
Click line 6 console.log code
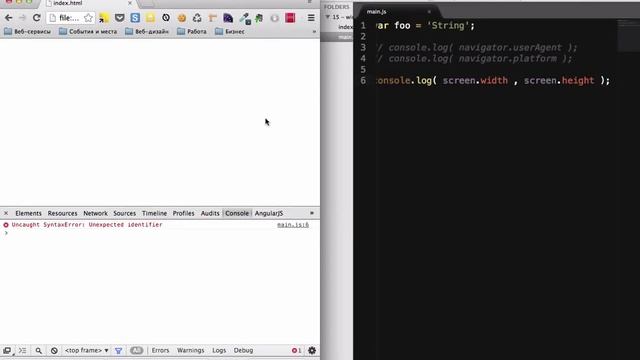coord(493,80)
